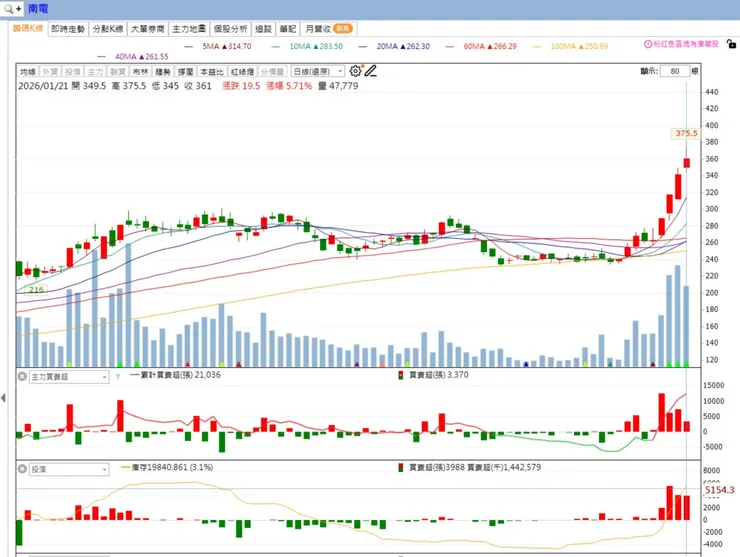Toggle 分價量 volume profile button
This screenshot has width=740, height=557.
[x=272, y=72]
